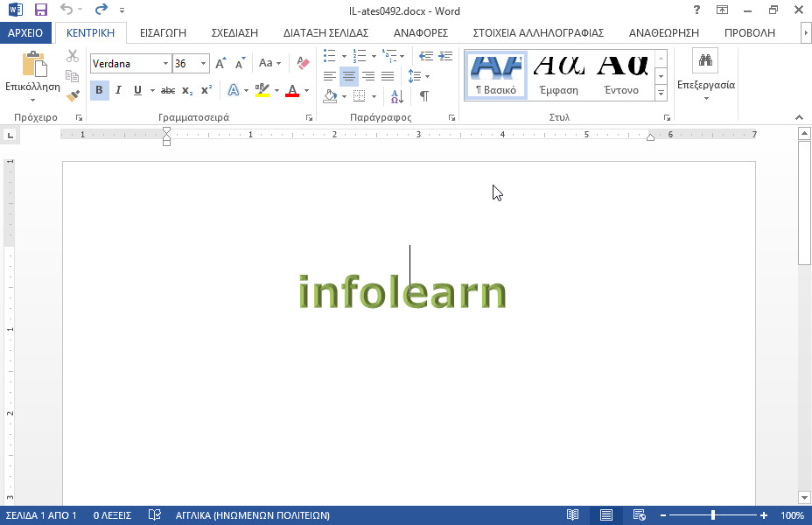
Task: Clear all formatting with eraser icon
Action: (303, 63)
